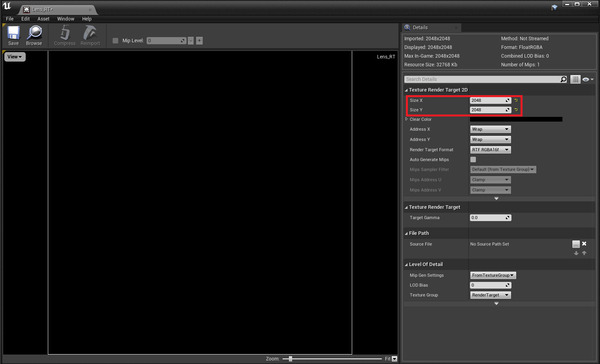The width and height of the screenshot is (600, 364).
Task: Open the Address Y dropdown
Action: point(490,140)
